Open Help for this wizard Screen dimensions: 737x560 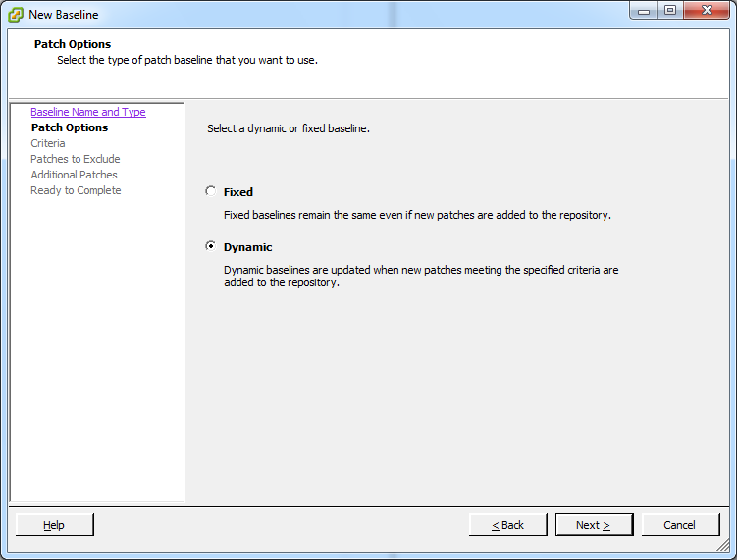point(54,525)
